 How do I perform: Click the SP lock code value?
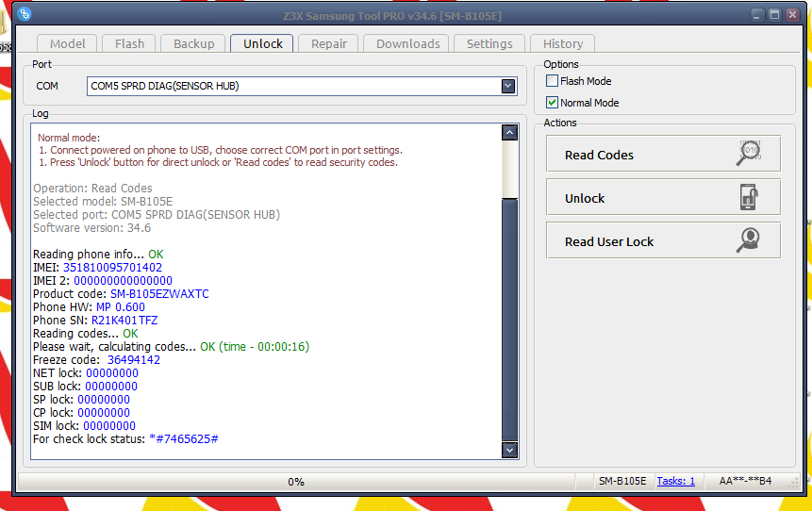point(104,400)
